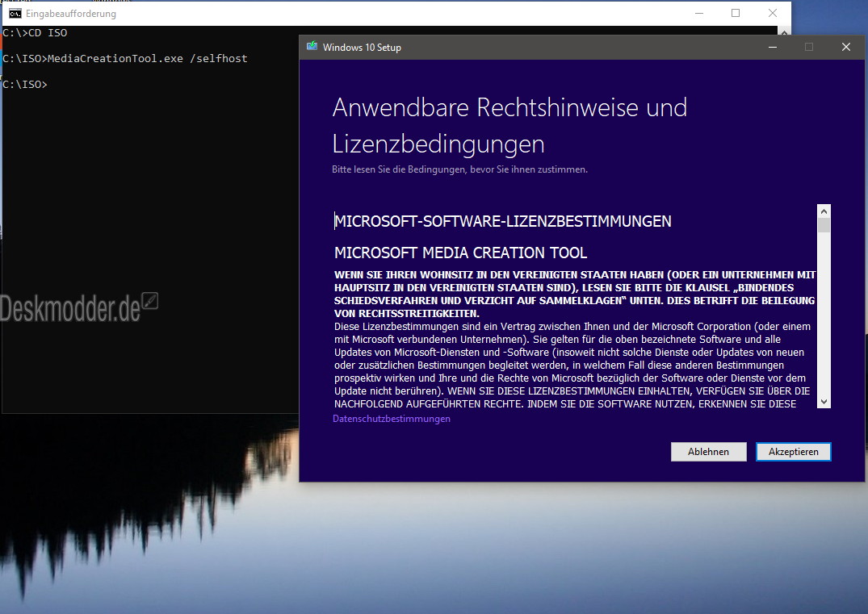Click the text 'Bitte lesen Sie die Bedingungen'

[400, 169]
